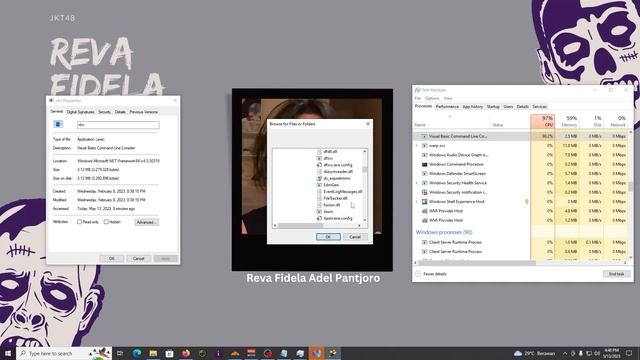The image size is (640, 360).
Task: Enable the Read-only attribute checkbox
Action: point(80,222)
